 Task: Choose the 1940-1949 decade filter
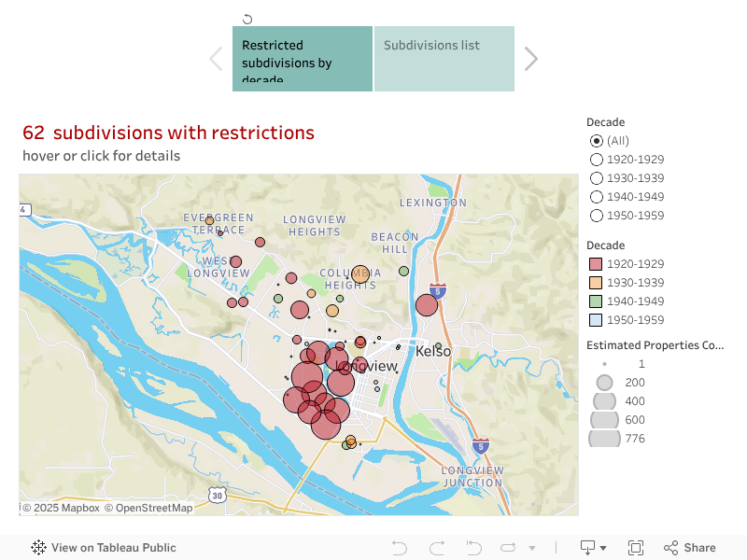(597, 197)
